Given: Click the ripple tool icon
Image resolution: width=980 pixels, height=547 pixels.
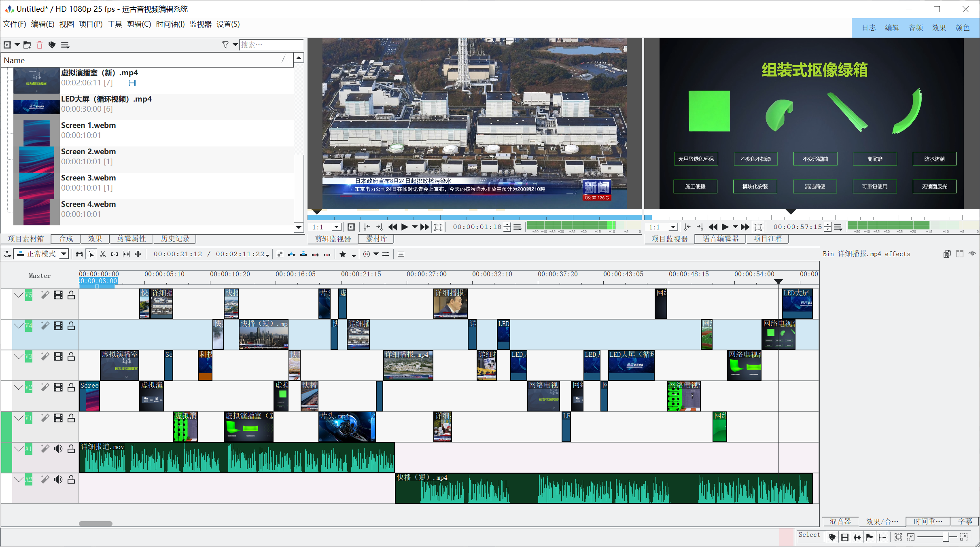Looking at the screenshot, I should (138, 254).
